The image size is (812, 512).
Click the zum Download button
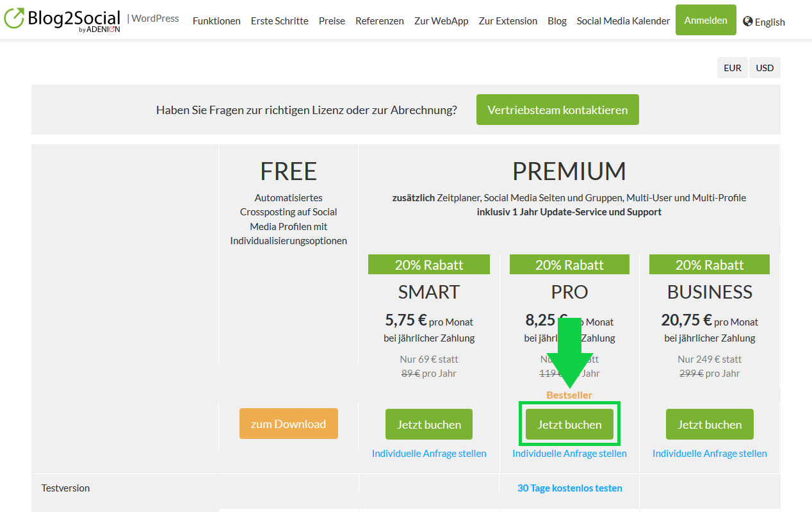(288, 424)
